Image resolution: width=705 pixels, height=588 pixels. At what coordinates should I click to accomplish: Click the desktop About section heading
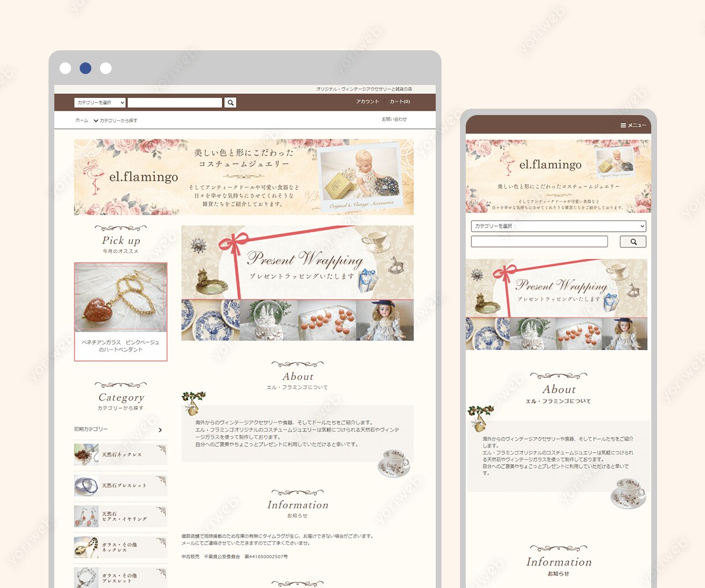[x=298, y=376]
